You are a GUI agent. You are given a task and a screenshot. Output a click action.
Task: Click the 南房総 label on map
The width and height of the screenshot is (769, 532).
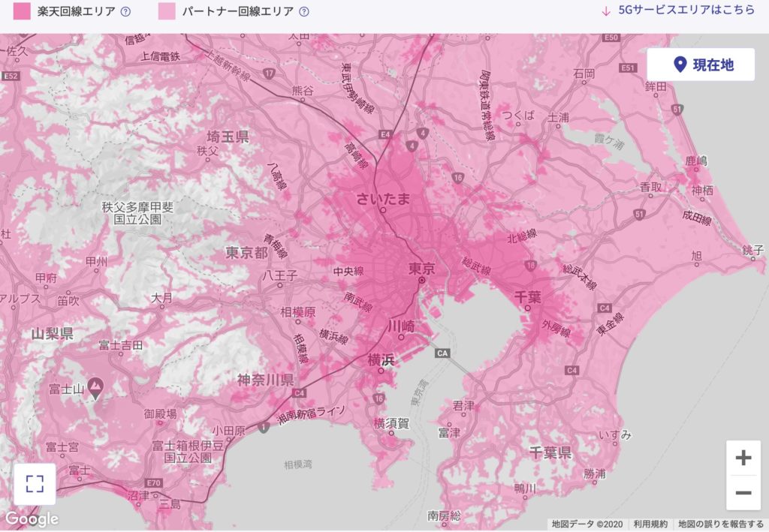coord(444,515)
